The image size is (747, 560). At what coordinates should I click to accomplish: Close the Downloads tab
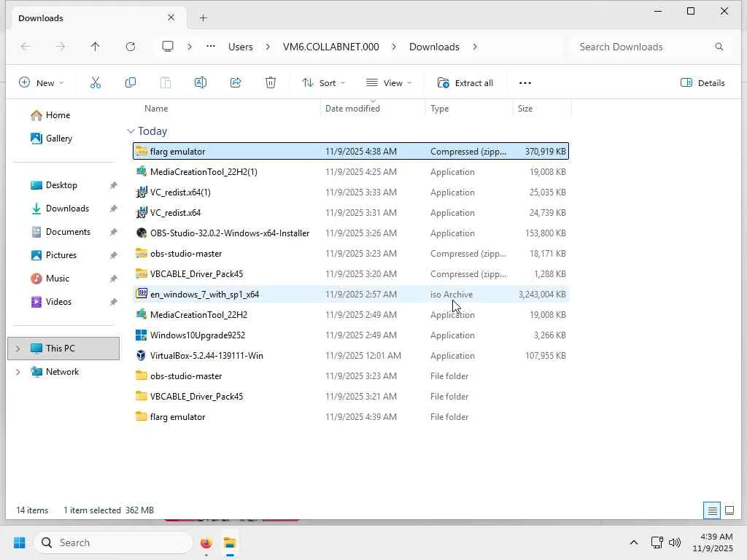[171, 17]
